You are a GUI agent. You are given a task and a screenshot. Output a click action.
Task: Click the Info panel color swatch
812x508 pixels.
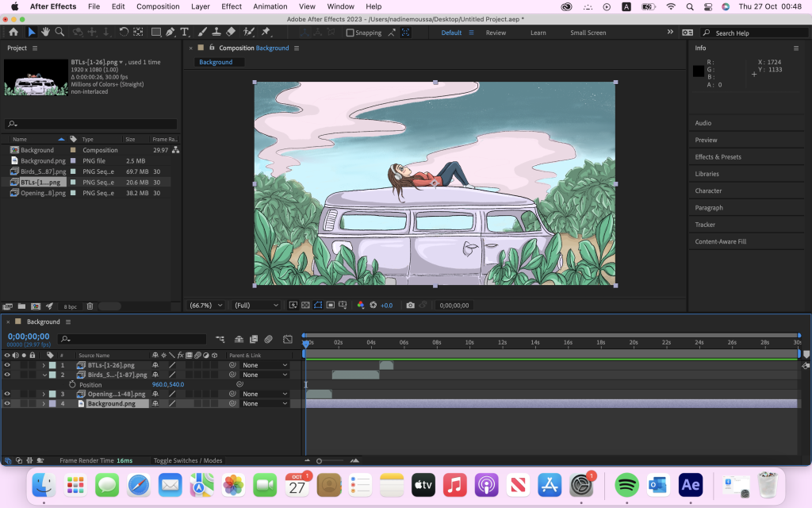tap(698, 71)
